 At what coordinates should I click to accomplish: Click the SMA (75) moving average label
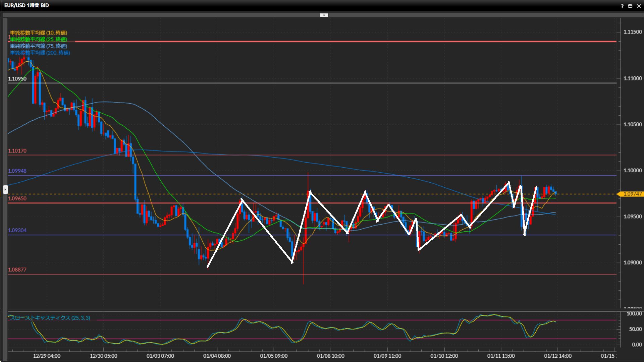[x=39, y=46]
